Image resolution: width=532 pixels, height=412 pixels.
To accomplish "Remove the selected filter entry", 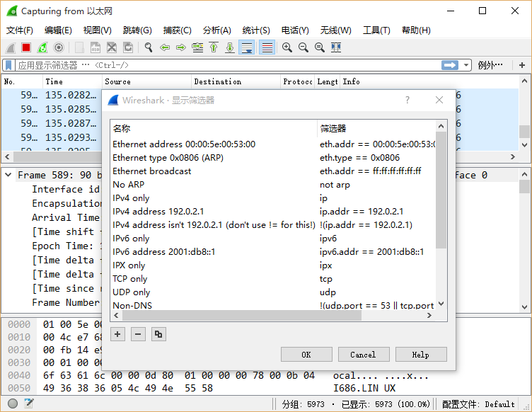I will point(138,334).
